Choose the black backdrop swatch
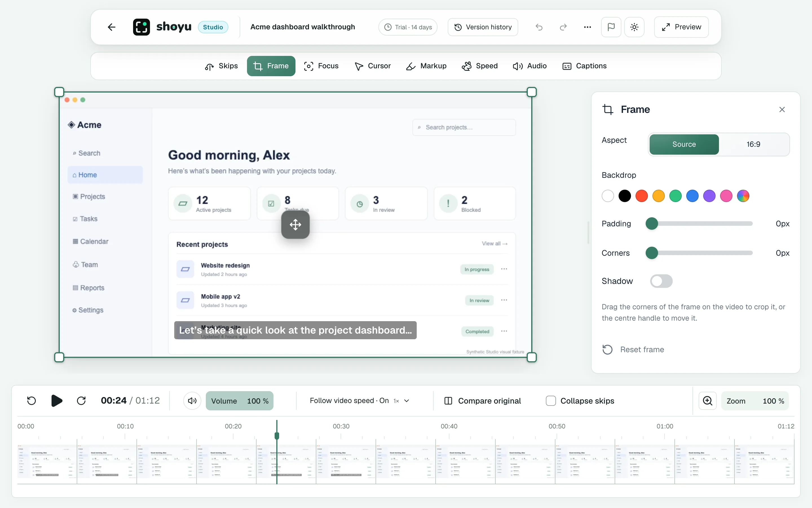Screen dimensions: 812x508 click(x=625, y=196)
